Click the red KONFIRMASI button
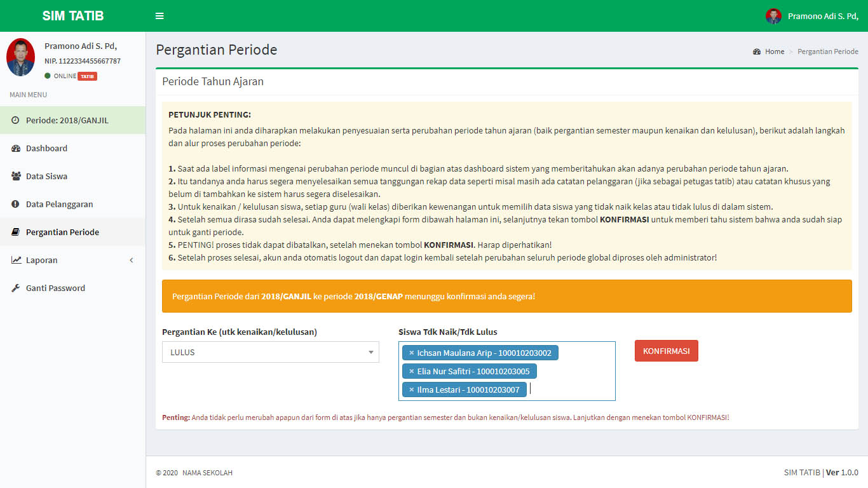 (x=666, y=351)
